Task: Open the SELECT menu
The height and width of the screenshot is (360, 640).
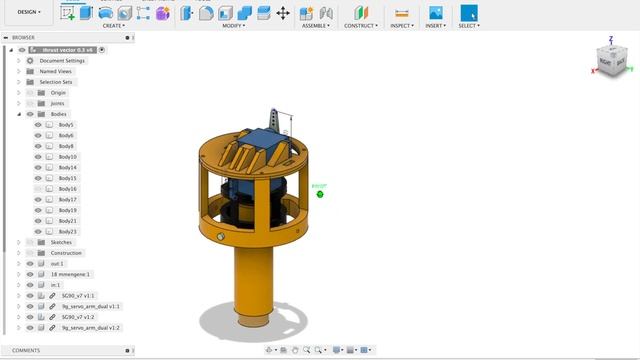Action: [469, 26]
